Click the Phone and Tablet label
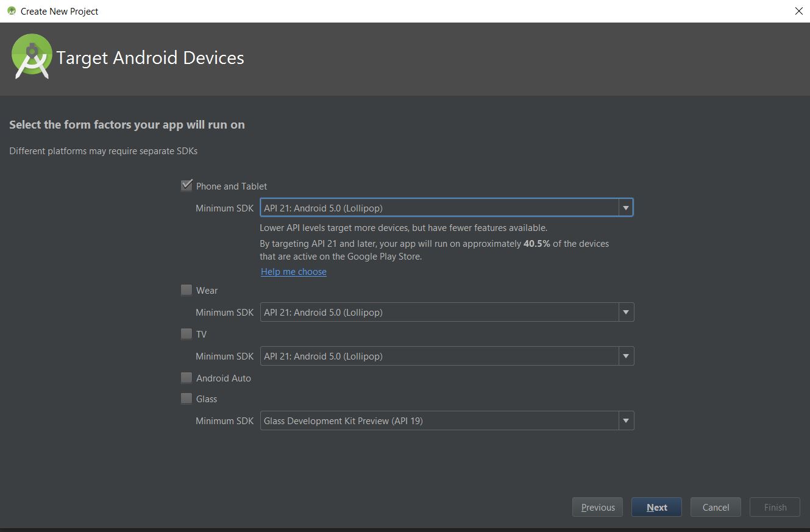The image size is (810, 532). [232, 186]
